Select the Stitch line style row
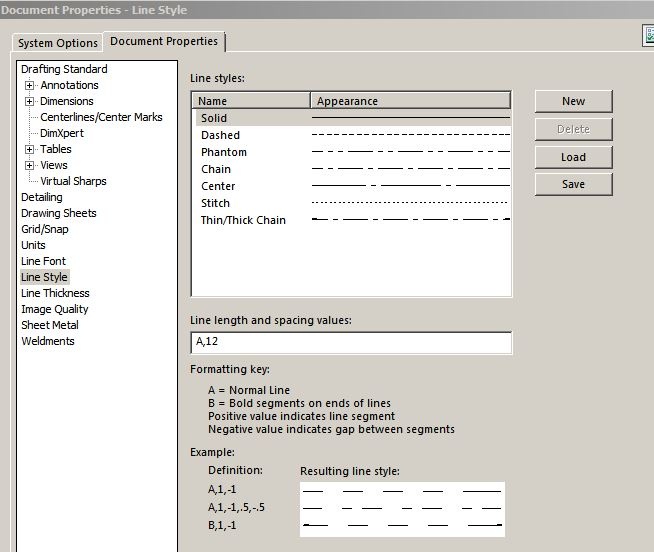This screenshot has width=654, height=552. point(353,203)
